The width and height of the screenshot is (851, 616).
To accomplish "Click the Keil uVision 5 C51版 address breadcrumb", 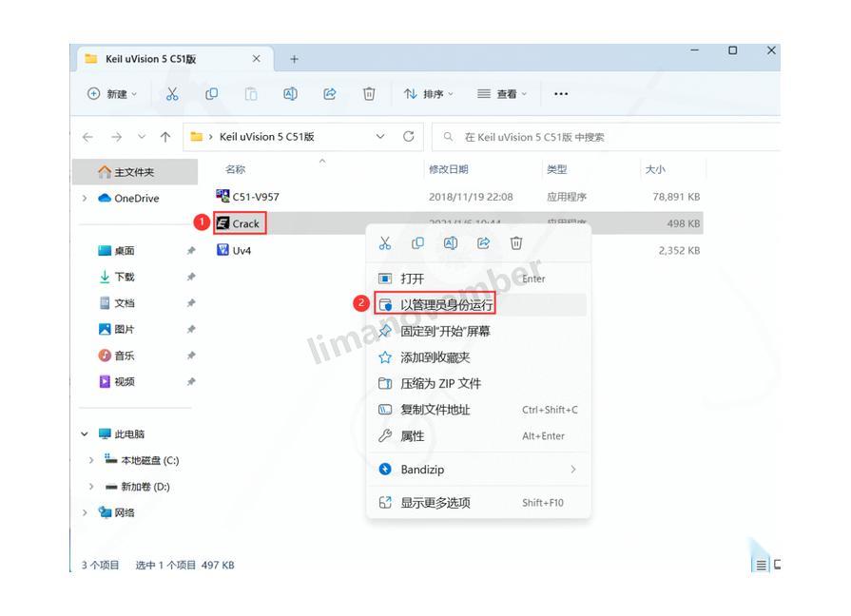I will (266, 137).
